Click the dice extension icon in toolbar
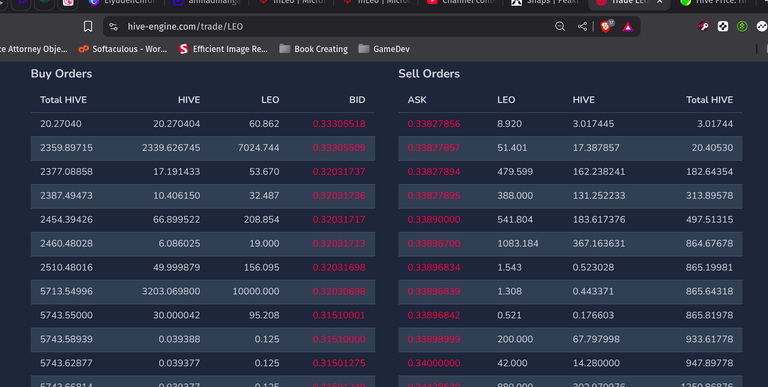This screenshot has width=768, height=387. [722, 26]
